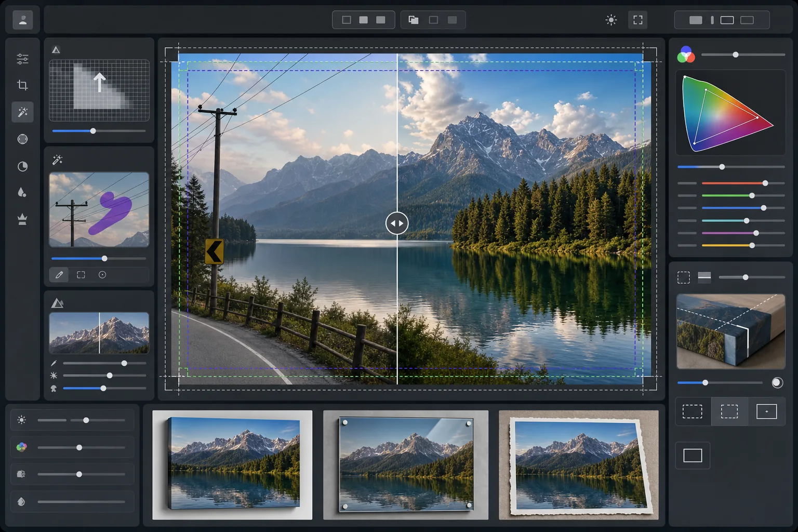Select the water drop blur tool in sidebar
798x532 pixels.
22,193
